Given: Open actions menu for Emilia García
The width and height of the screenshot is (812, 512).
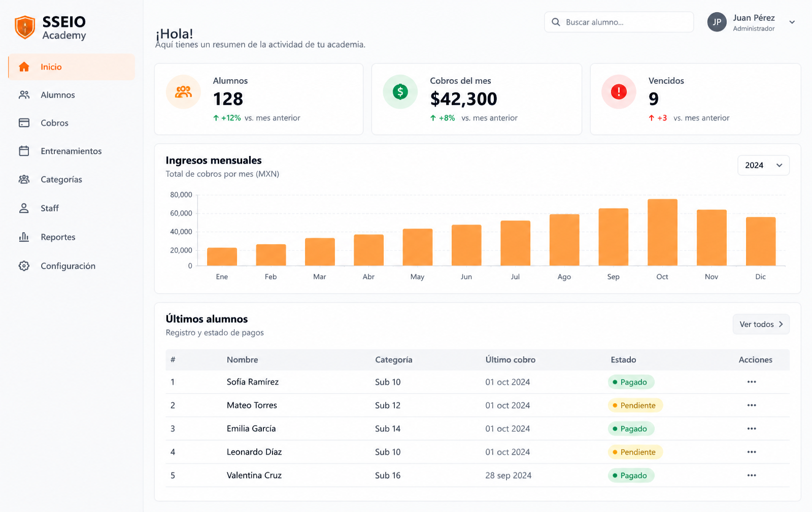Looking at the screenshot, I should coord(752,429).
